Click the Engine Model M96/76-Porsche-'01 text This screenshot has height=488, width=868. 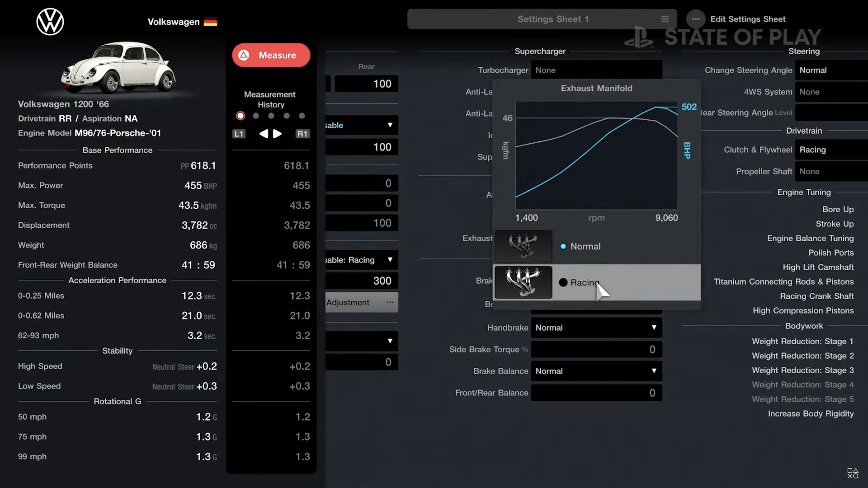89,133
